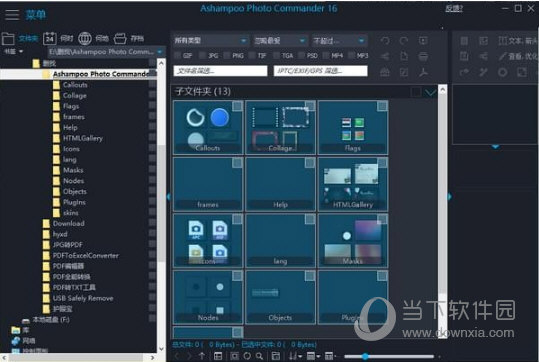This screenshot has height=362, width=539.
Task: Toggle the MP3 filter checkbox
Action: coord(351,55)
